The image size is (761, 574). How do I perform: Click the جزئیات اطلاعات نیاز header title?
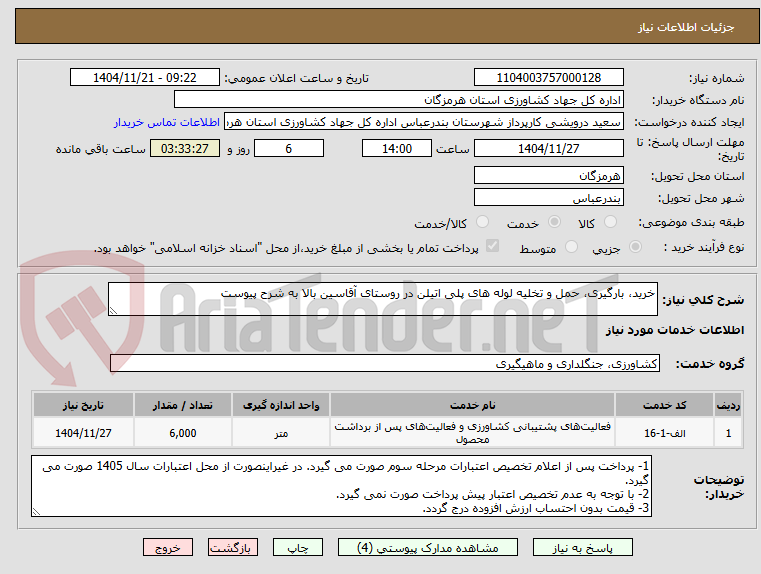[686, 27]
